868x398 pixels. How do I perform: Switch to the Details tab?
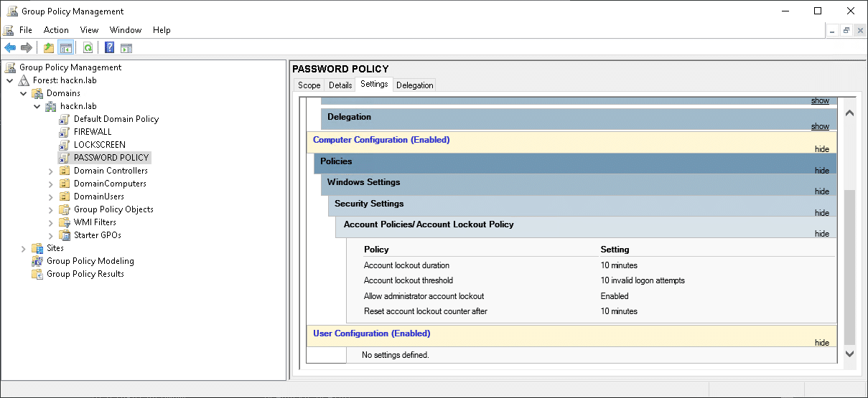[340, 85]
